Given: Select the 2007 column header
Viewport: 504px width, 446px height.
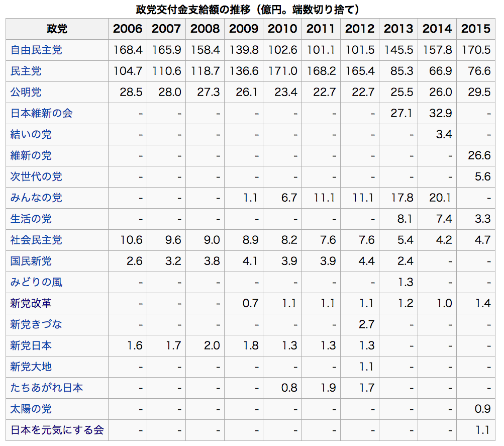Looking at the screenshot, I should click(166, 29).
